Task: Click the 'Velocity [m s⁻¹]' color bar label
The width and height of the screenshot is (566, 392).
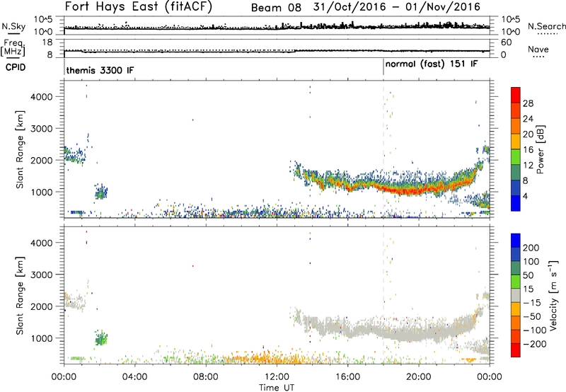Action: 553,295
